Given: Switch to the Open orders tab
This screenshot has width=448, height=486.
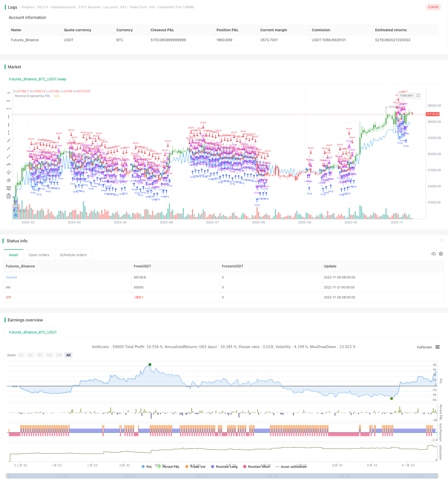Looking at the screenshot, I should 39,255.
